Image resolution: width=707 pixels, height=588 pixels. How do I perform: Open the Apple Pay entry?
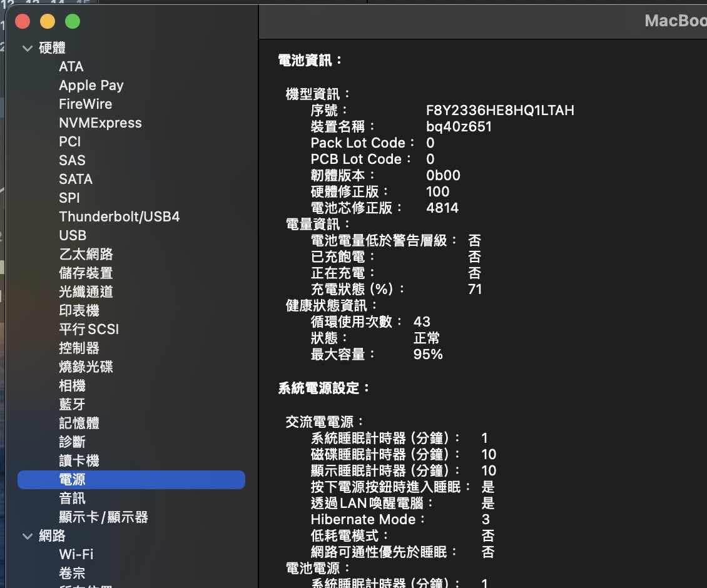click(x=91, y=86)
